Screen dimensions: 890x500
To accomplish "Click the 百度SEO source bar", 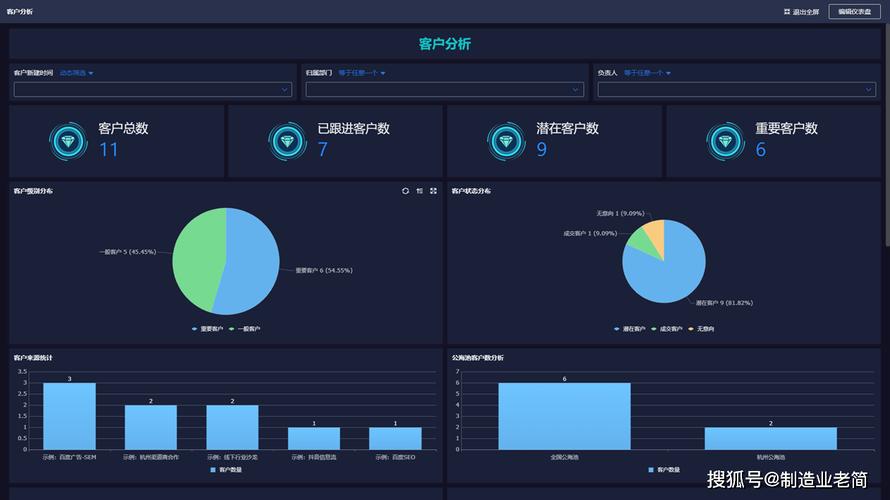I will click(395, 438).
